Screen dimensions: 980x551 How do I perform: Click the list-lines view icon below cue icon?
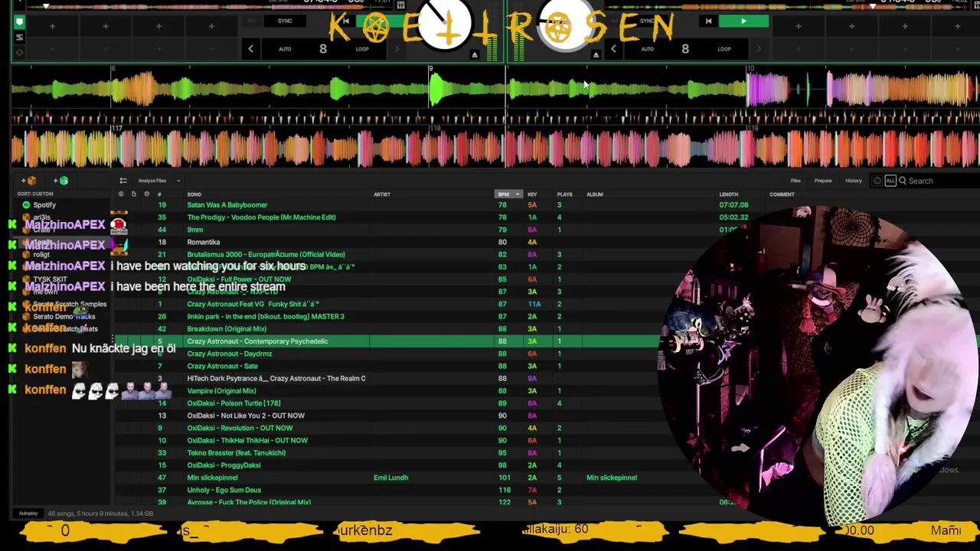[x=19, y=37]
